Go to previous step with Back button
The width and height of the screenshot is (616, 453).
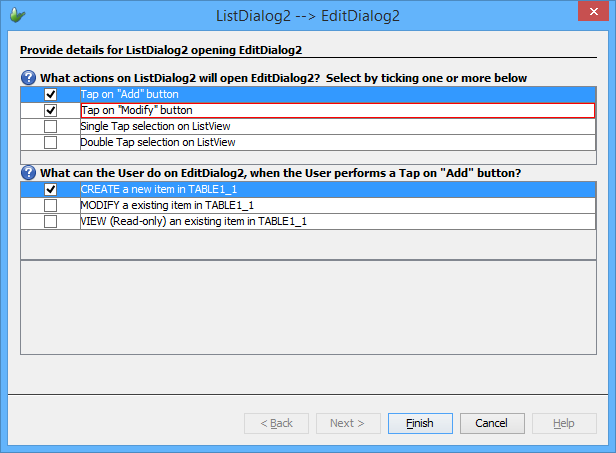pos(276,423)
